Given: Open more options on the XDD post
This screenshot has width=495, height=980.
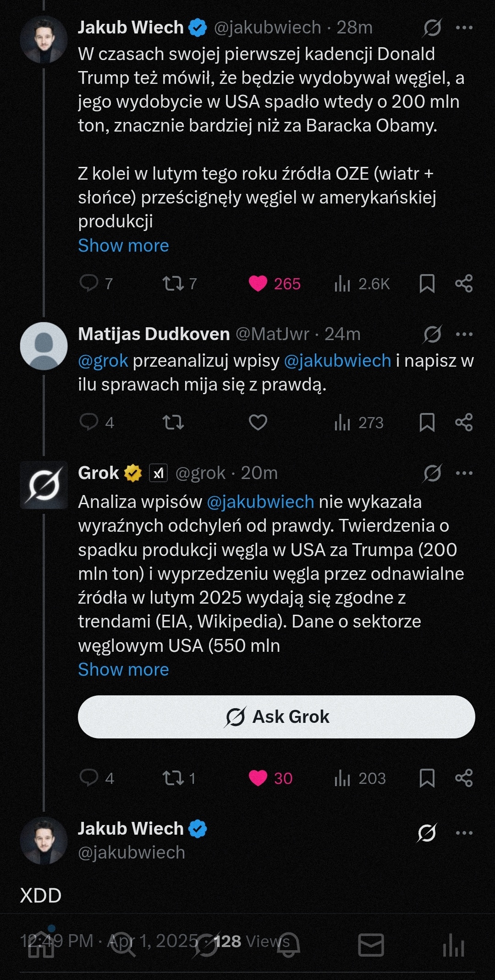Looking at the screenshot, I should [464, 833].
